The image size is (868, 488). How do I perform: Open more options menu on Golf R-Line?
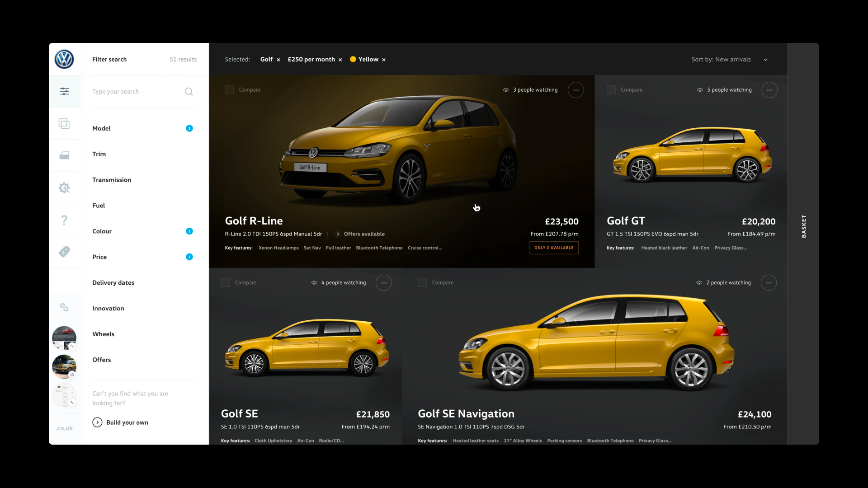[x=576, y=90]
